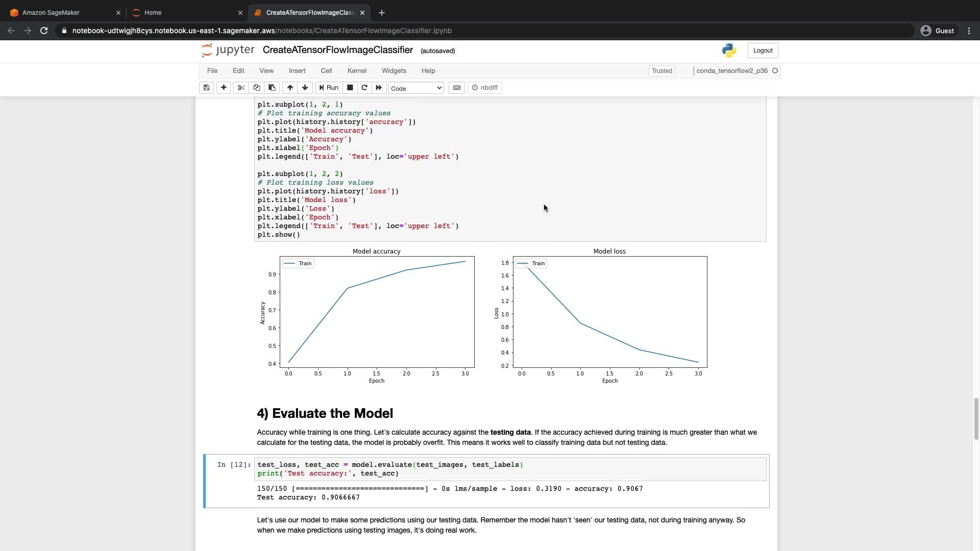Paste cells below using the toolbar icon
Image resolution: width=980 pixels, height=551 pixels.
(x=272, y=88)
